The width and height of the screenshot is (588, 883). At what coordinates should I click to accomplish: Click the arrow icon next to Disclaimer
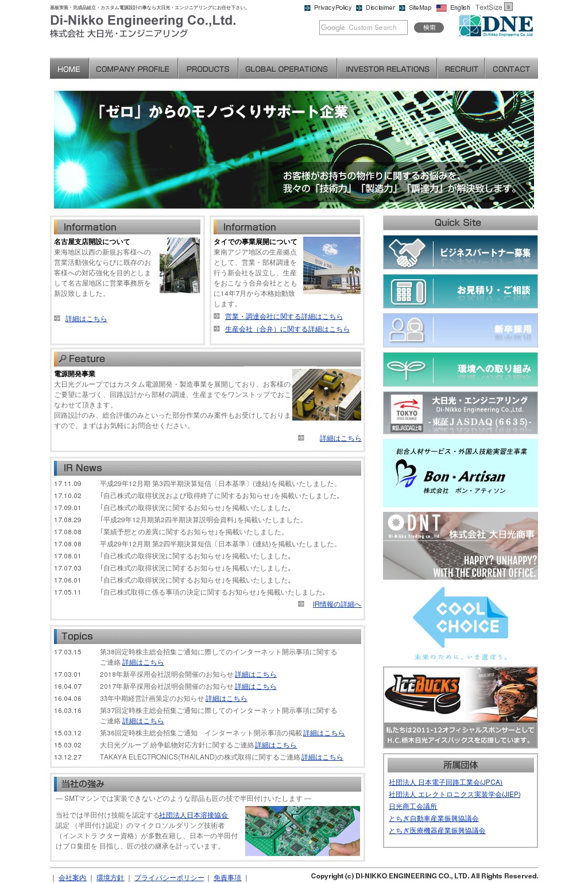pyautogui.click(x=359, y=8)
